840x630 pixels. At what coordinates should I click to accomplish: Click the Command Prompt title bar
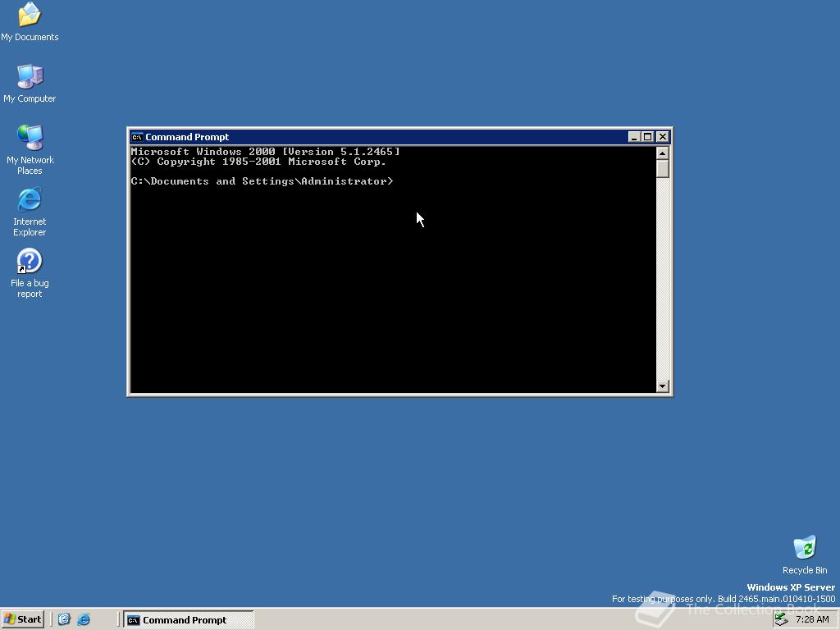tap(399, 137)
